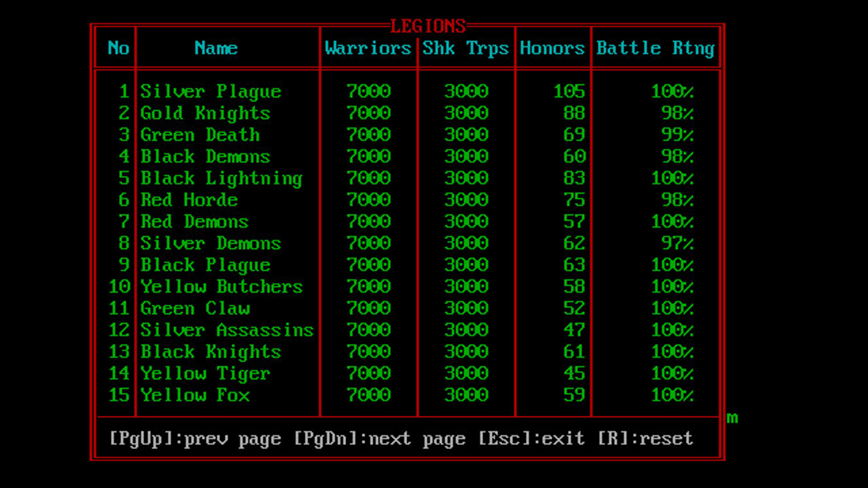Click row number 13 in No column
Image resolution: width=868 pixels, height=488 pixels.
click(118, 352)
